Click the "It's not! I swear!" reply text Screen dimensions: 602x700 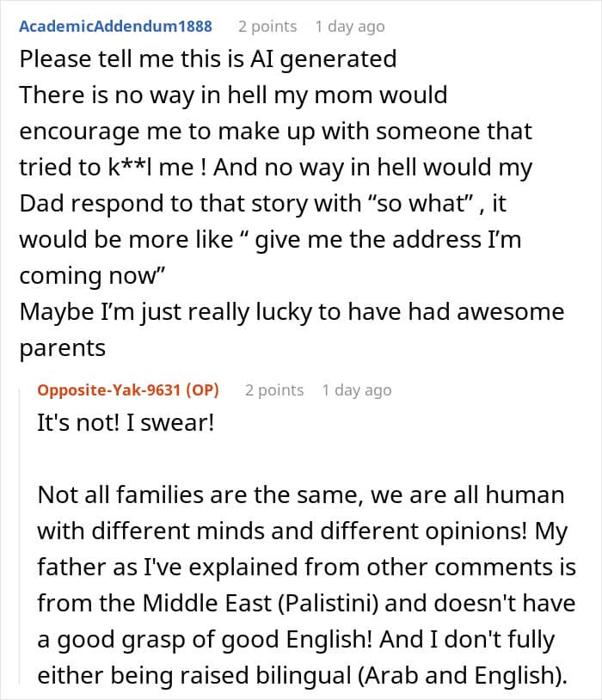click(126, 424)
